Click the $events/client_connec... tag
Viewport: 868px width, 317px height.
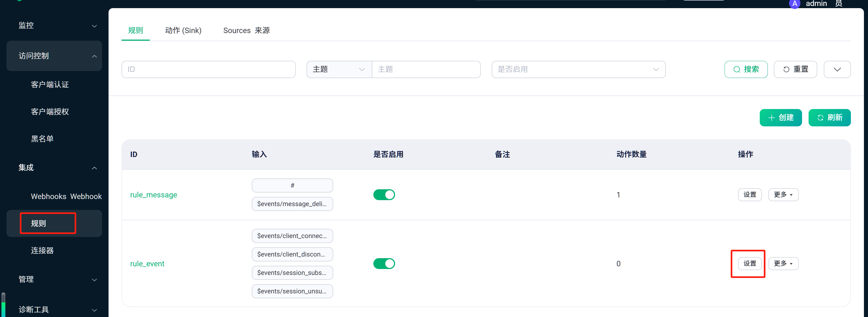pos(292,236)
